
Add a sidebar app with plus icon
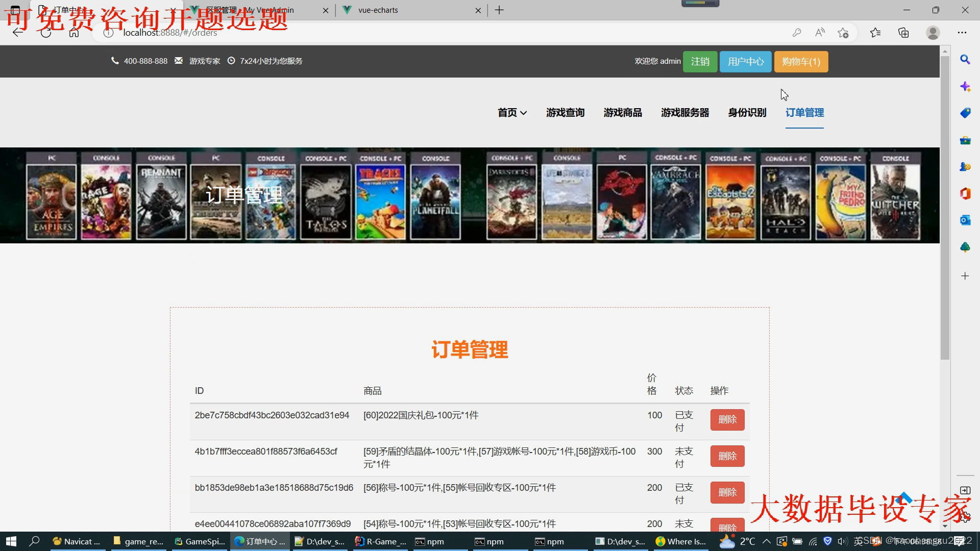(x=965, y=276)
